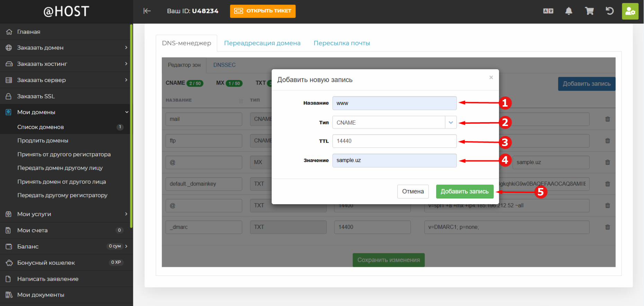Open Продлить домены in the sidebar
Screen dimensions: 644x306
tap(43, 141)
